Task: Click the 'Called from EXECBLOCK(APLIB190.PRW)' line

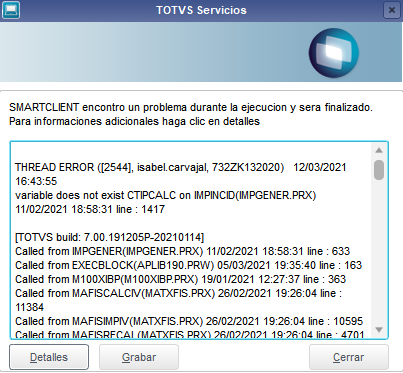Action: click(189, 265)
